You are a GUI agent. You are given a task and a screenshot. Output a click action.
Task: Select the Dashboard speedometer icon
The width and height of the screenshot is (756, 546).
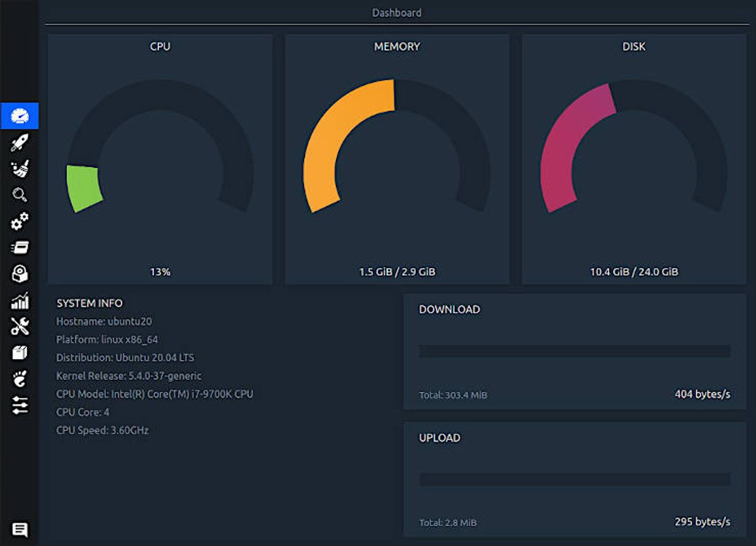coord(21,115)
